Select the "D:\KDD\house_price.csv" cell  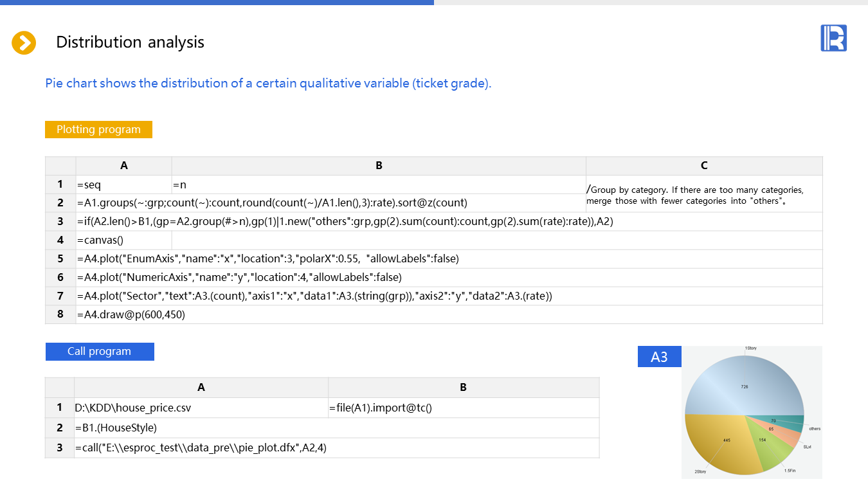(x=201, y=408)
